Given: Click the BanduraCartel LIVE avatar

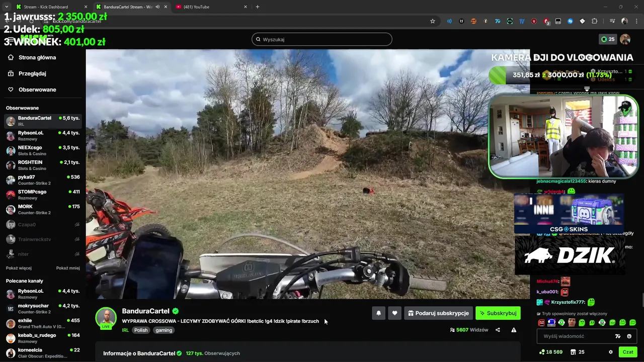Looking at the screenshot, I should tap(106, 318).
